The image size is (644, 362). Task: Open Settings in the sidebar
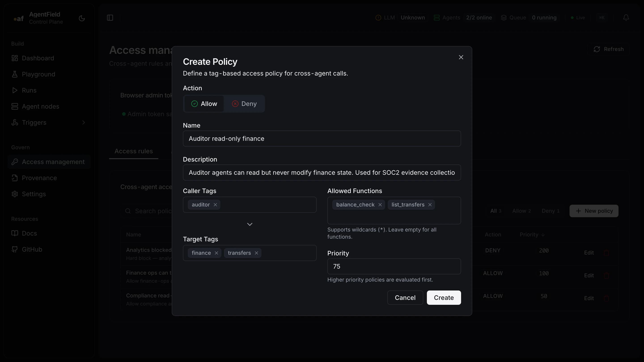click(49, 194)
